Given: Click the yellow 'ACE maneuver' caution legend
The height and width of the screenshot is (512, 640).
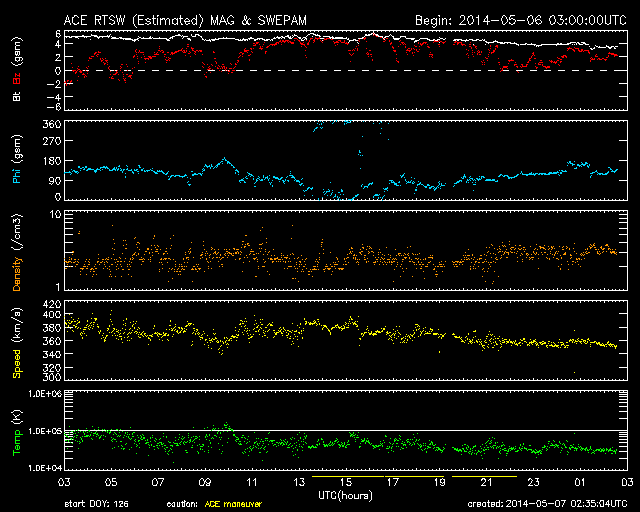Looking at the screenshot, I should (x=233, y=504).
